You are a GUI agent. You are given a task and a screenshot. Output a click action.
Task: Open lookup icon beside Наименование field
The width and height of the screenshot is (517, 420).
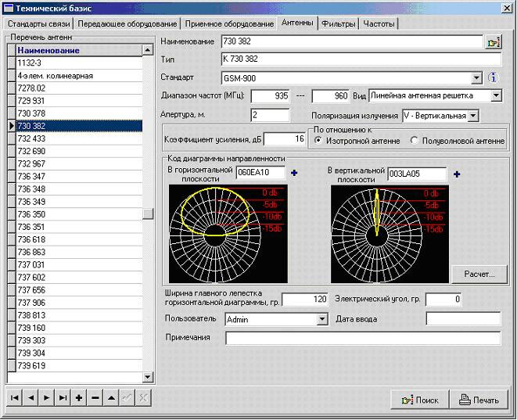coord(494,42)
